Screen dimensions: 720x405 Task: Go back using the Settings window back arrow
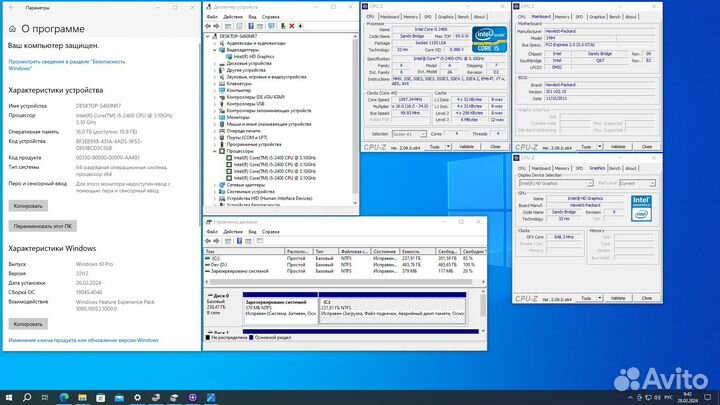pos(11,8)
